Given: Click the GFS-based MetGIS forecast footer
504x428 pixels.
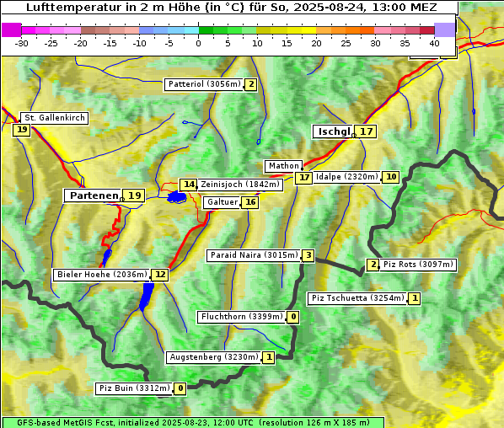Looking at the screenshot, I should (193, 423).
